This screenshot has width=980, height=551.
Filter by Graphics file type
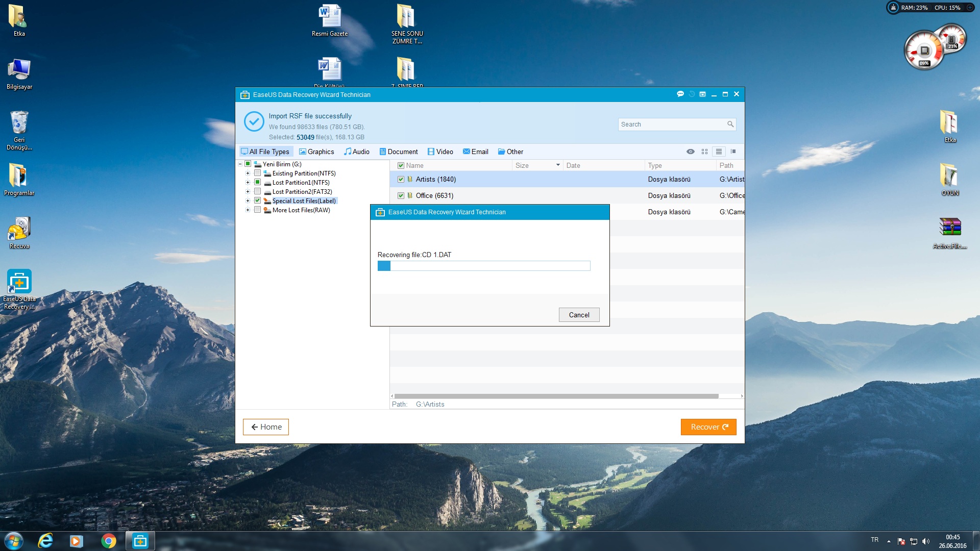(x=316, y=152)
